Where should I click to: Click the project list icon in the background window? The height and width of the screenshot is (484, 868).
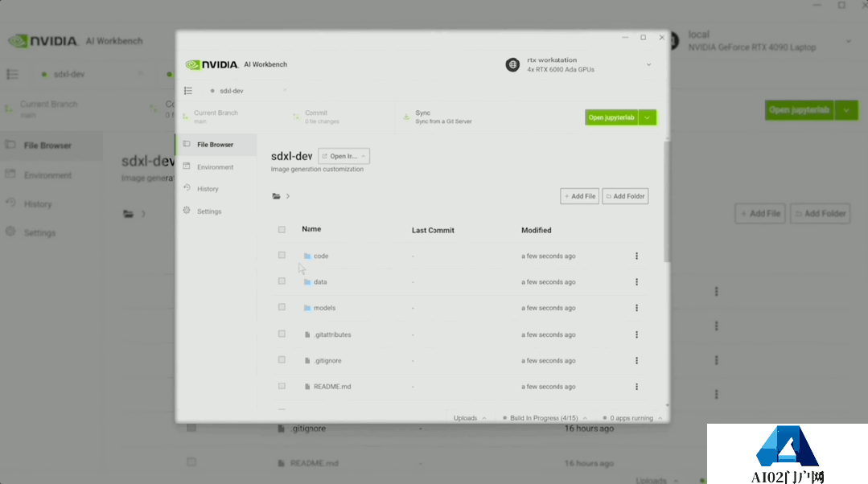(x=12, y=74)
